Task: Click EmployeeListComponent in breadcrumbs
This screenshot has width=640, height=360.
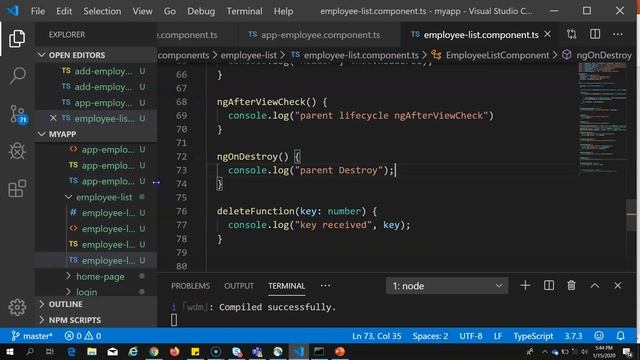Action: click(x=497, y=55)
